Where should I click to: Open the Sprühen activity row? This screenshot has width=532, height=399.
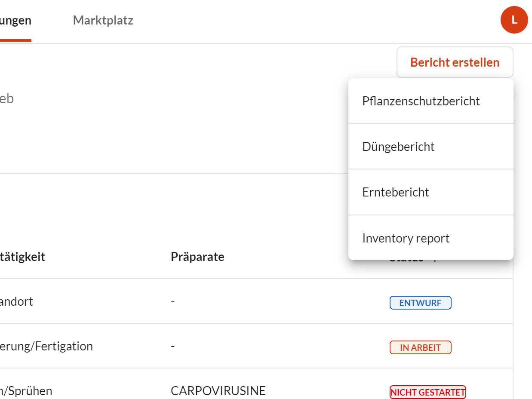tap(26, 391)
